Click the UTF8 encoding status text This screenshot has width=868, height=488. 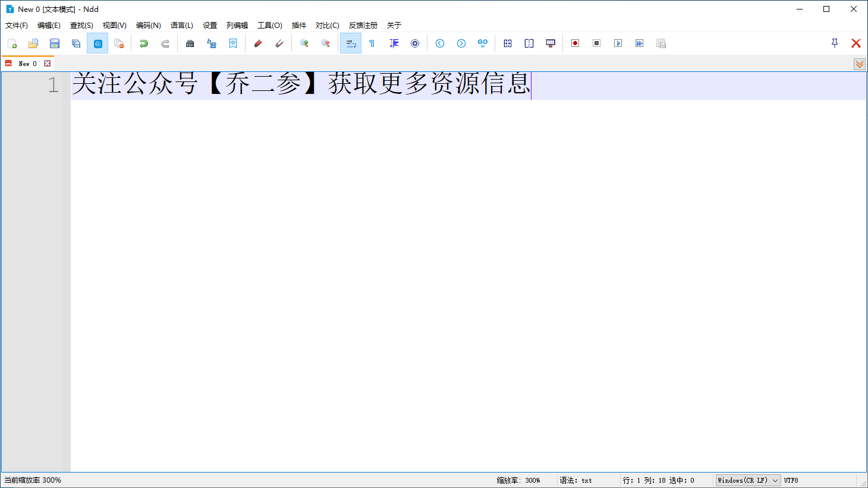point(791,480)
